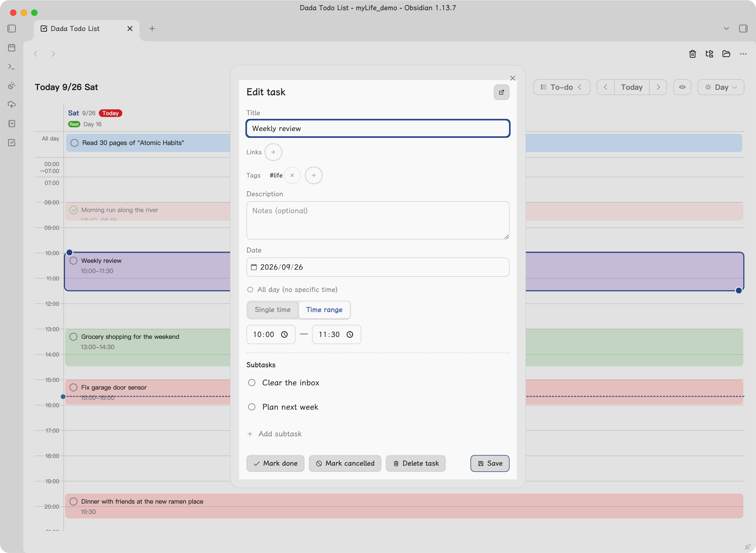Open a new tab with plus
The image size is (756, 553).
pyautogui.click(x=152, y=29)
